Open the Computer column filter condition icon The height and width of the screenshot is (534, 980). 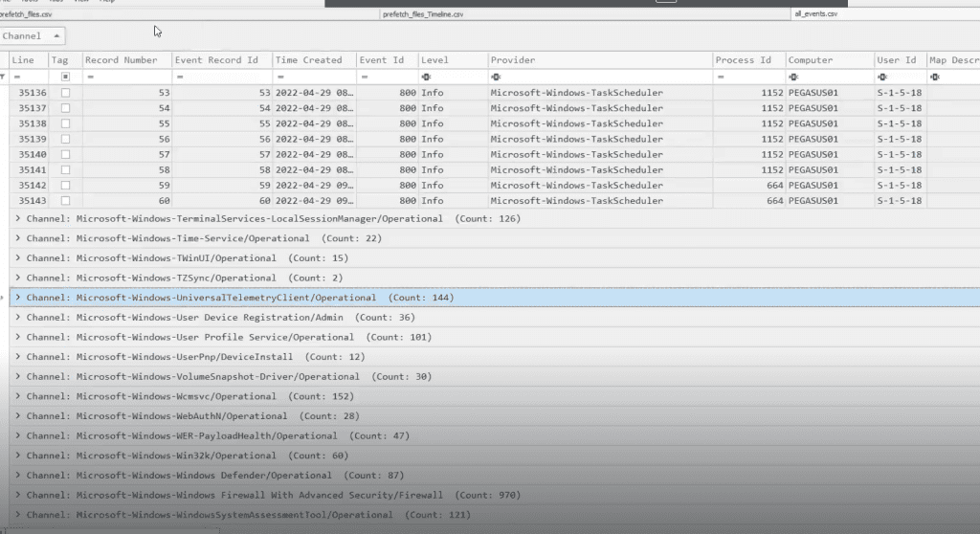(793, 77)
